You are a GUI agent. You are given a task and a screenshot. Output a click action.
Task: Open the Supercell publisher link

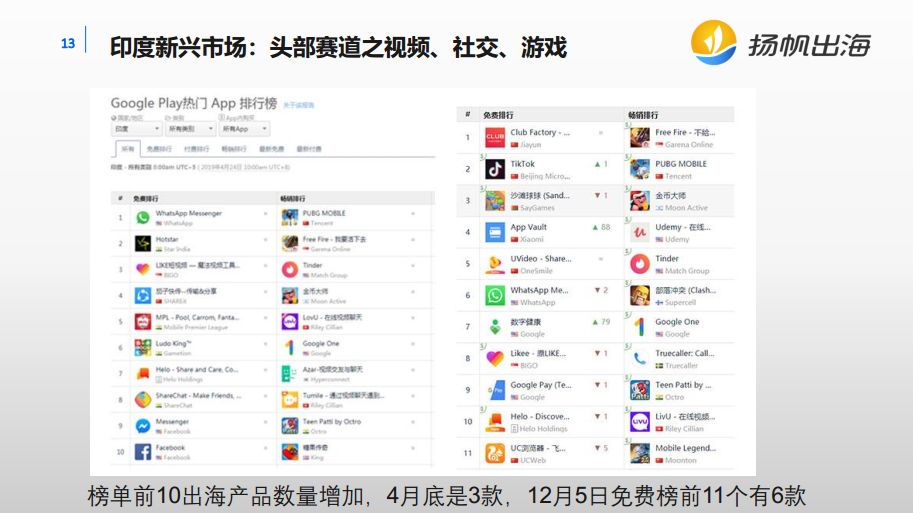coord(680,303)
